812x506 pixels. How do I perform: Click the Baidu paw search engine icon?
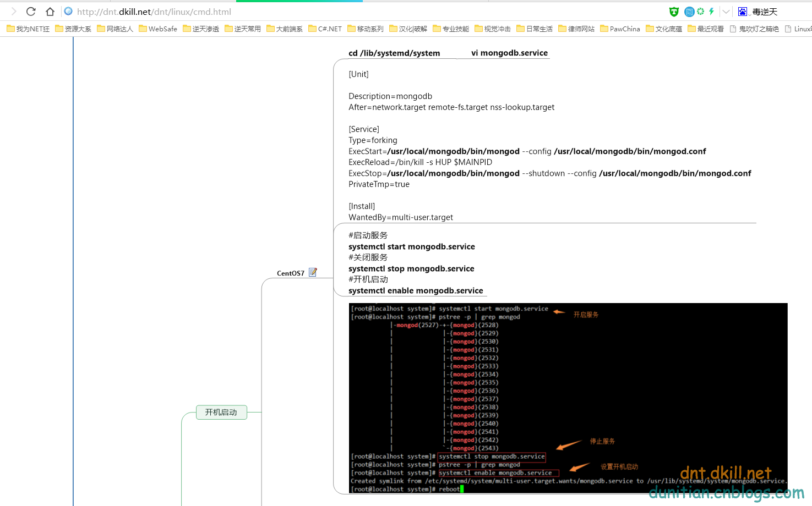click(x=743, y=12)
